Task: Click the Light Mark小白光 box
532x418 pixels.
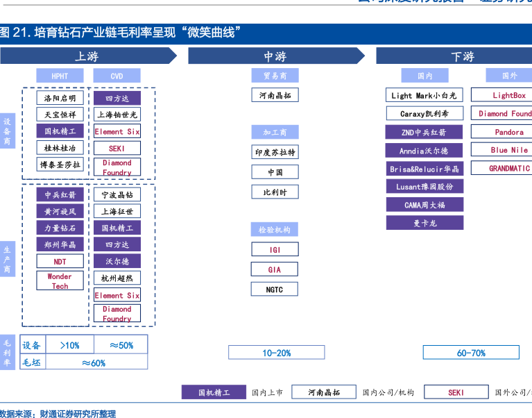Action: coord(424,95)
